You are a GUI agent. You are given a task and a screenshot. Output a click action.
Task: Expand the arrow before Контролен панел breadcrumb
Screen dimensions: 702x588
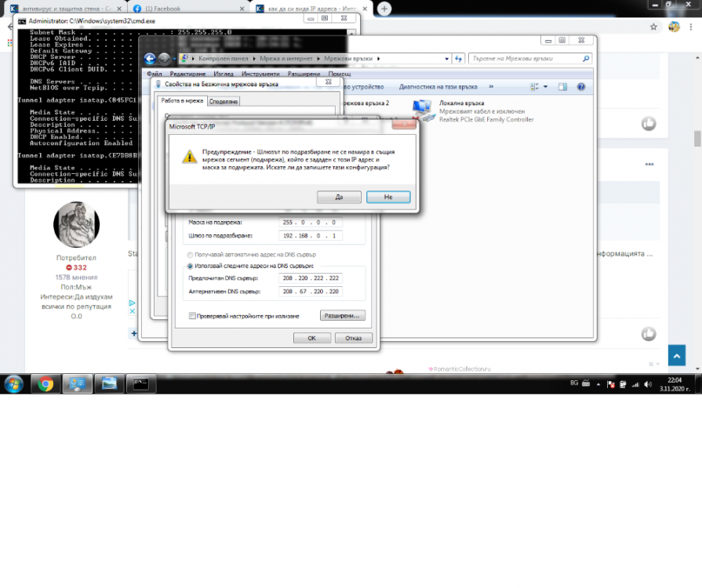pyautogui.click(x=193, y=59)
